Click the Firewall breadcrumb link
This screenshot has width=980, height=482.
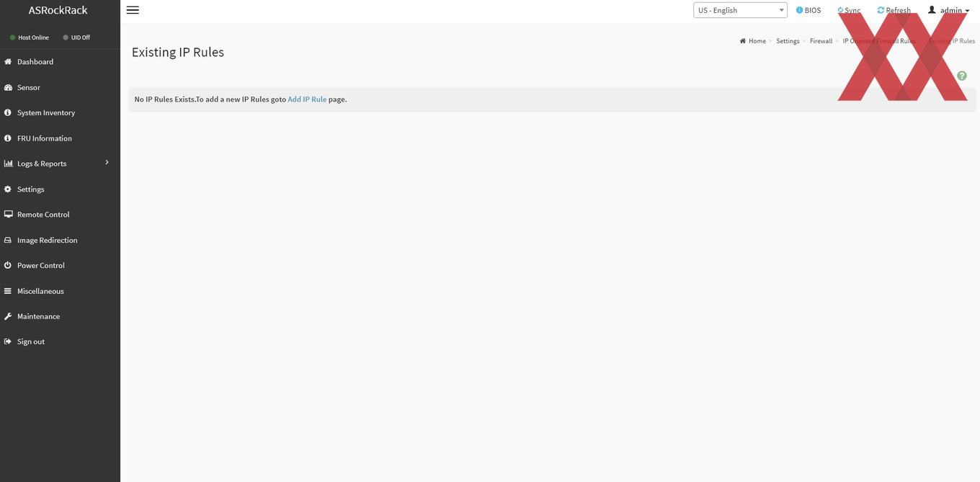821,41
